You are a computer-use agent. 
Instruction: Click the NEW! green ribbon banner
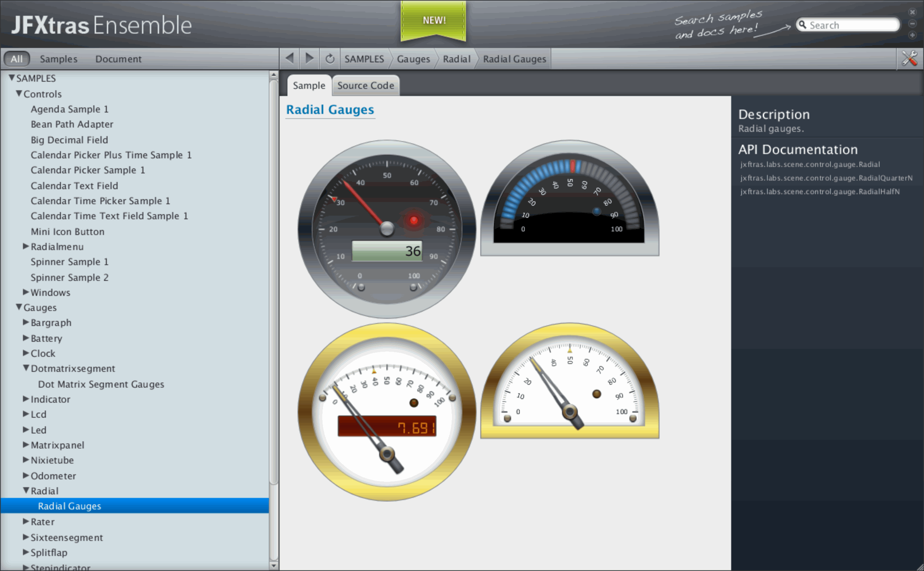coord(434,20)
